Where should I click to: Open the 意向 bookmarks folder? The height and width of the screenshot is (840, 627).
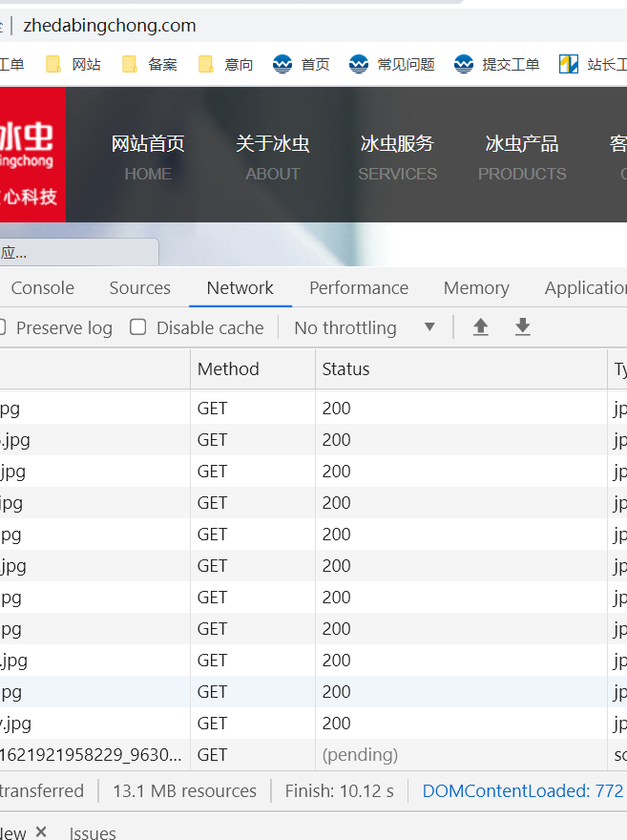[x=226, y=64]
